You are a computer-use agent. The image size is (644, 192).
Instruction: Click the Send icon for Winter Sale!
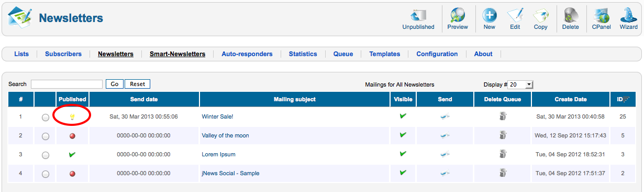pyautogui.click(x=445, y=116)
